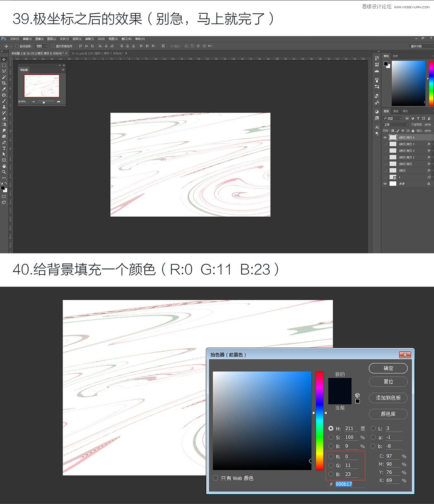Enable the 显示变换控件 checkbox
Screen dimensions: 434x504
(x=53, y=46)
